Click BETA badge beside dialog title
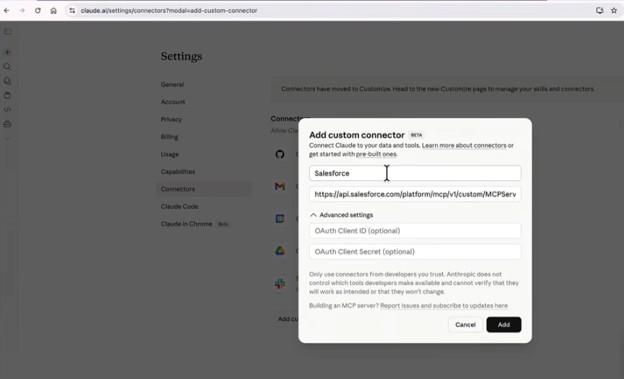The height and width of the screenshot is (379, 624). coord(416,135)
